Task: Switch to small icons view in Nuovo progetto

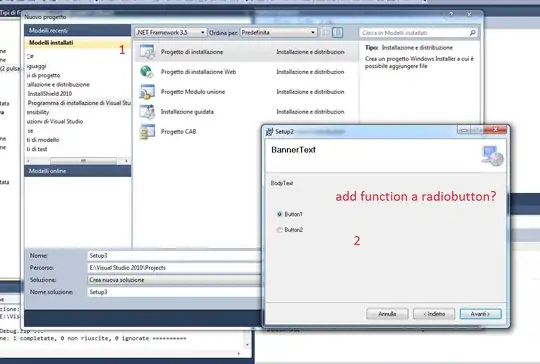Action: tap(325, 32)
